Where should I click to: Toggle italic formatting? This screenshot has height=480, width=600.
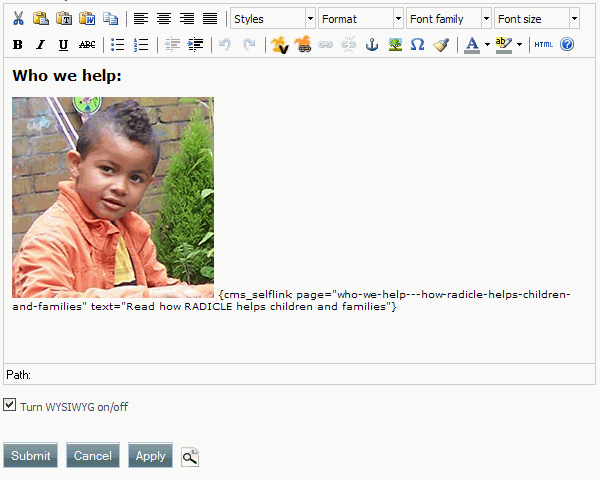[41, 45]
